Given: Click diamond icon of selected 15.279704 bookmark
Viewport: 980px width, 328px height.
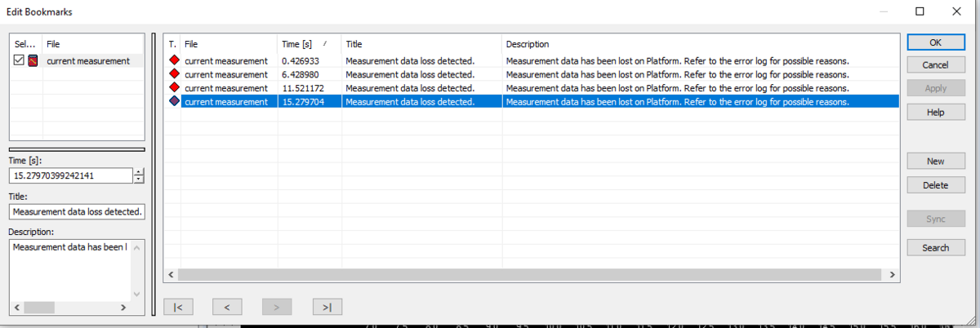Looking at the screenshot, I should pyautogui.click(x=173, y=102).
